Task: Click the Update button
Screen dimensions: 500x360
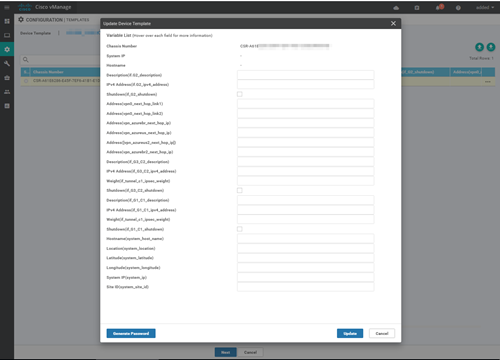Action: coord(350,333)
